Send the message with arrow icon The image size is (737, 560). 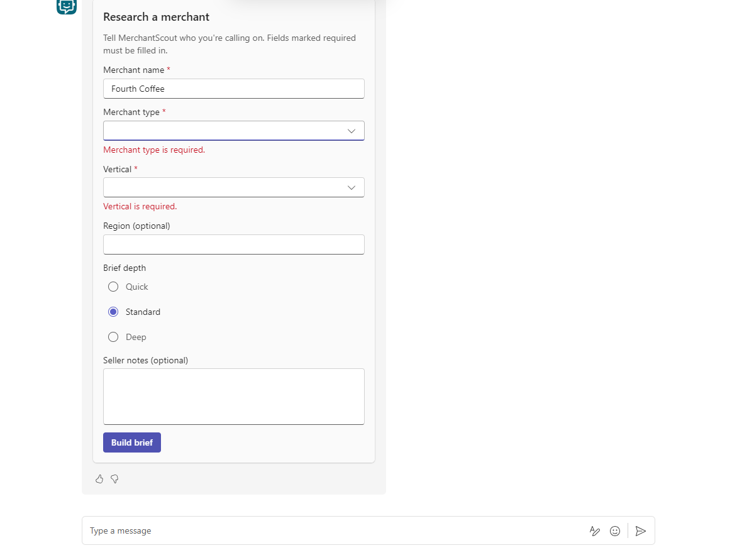click(x=640, y=531)
